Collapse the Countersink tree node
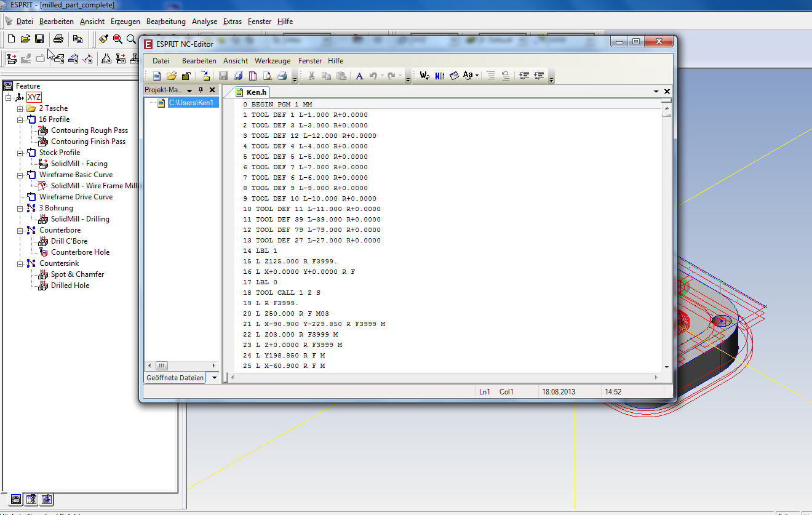The height and width of the screenshot is (515, 812). pos(20,263)
